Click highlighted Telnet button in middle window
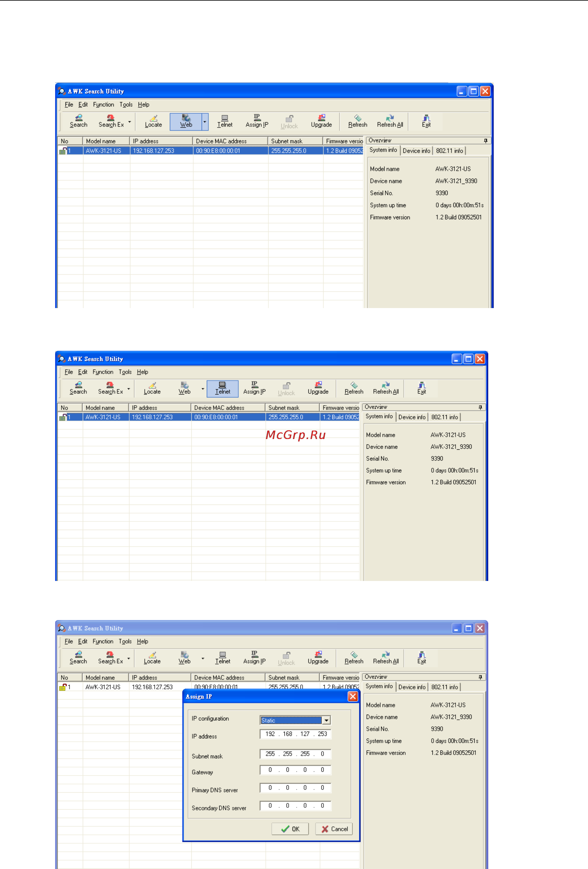The image size is (588, 869). (223, 388)
